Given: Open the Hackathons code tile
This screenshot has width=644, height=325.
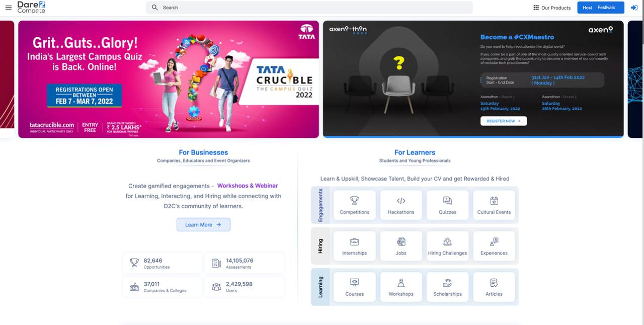Looking at the screenshot, I should (x=401, y=205).
